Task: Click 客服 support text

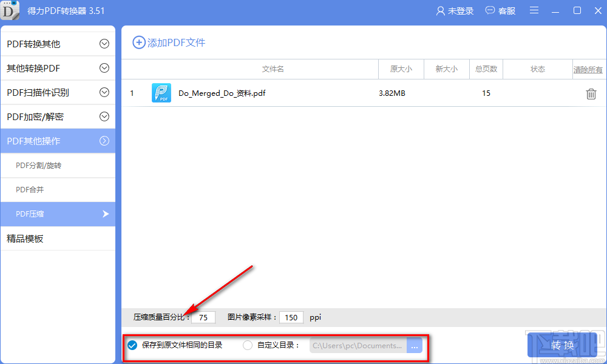Action: click(x=507, y=11)
